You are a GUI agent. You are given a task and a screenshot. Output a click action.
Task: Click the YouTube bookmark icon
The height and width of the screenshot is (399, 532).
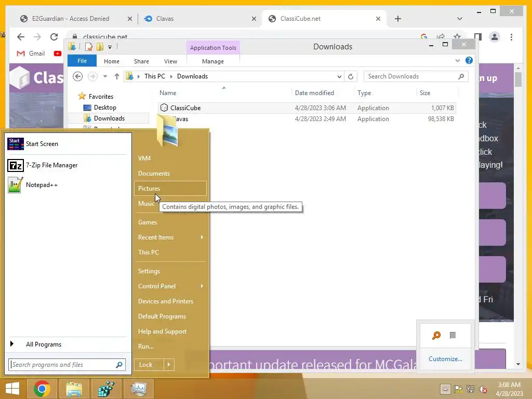[x=58, y=54]
